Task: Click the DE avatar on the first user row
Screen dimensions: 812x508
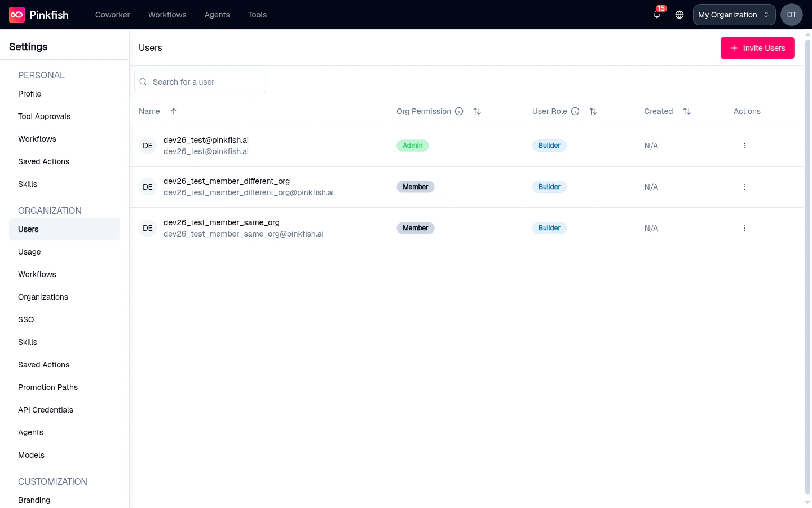Action: click(x=147, y=146)
